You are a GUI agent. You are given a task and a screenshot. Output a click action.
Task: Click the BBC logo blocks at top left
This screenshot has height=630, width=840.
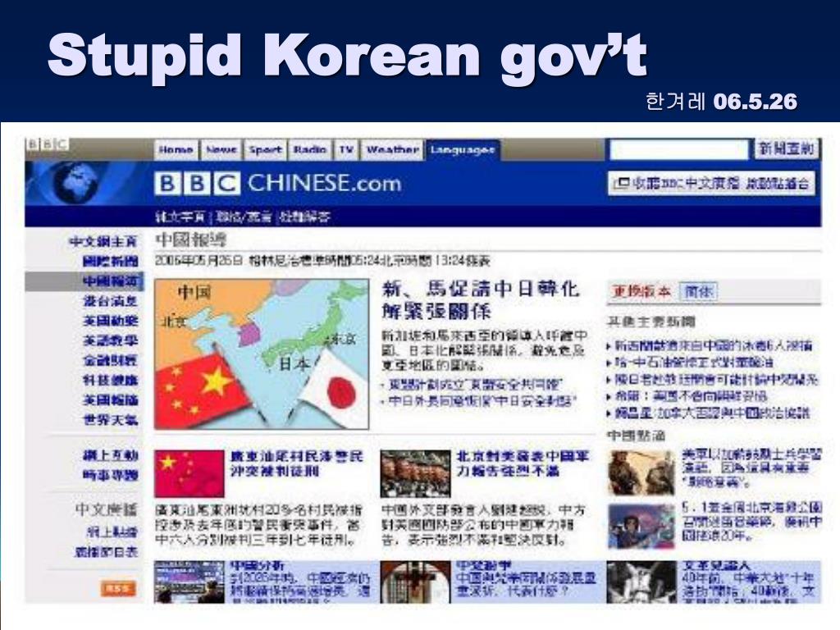click(47, 144)
